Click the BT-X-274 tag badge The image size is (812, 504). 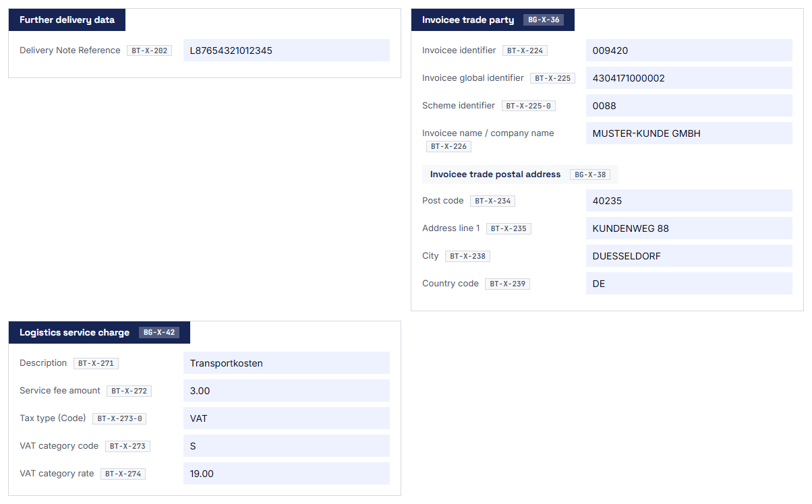point(123,474)
